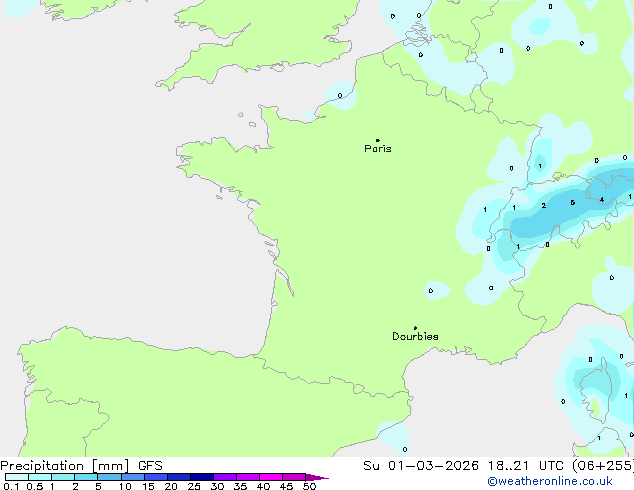Viewport: 634px width, 490px height.
Task: Click the legend value "50"
Action: point(309,486)
